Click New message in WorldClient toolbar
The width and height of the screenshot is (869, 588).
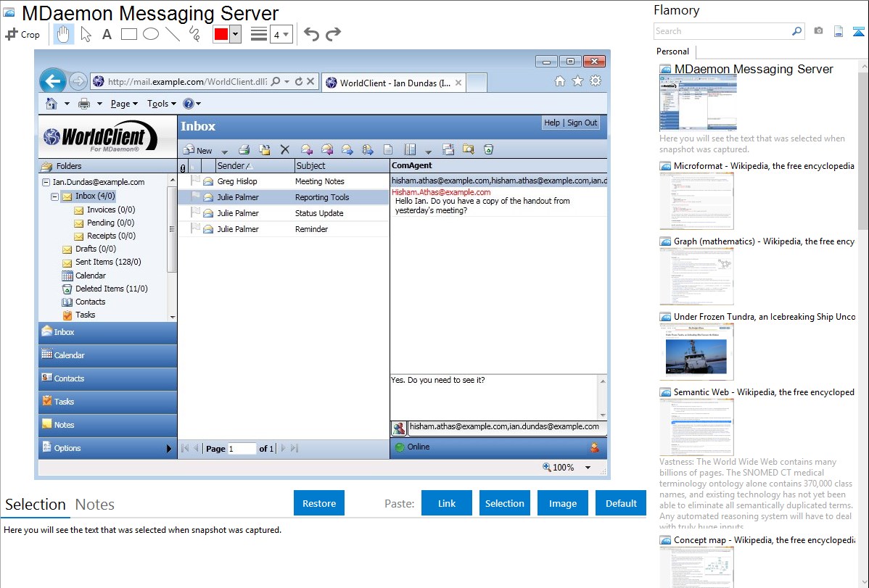pyautogui.click(x=198, y=149)
